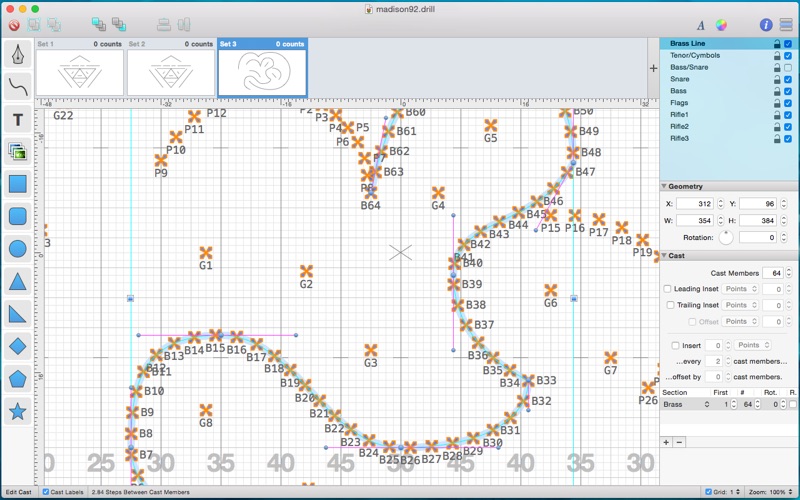
Task: Open Leading Inset Points dropdown
Action: pyautogui.click(x=740, y=289)
